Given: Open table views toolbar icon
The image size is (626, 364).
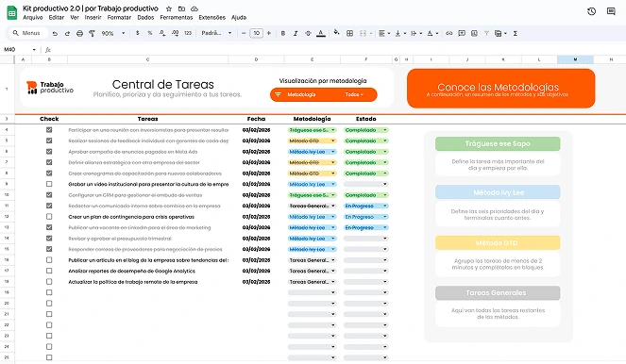Looking at the screenshot, I should click(500, 34).
